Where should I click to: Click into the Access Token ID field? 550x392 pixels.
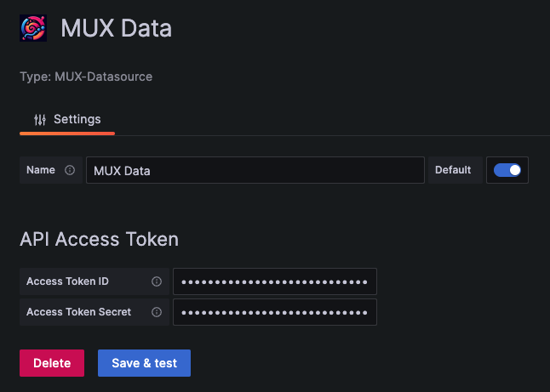point(275,281)
